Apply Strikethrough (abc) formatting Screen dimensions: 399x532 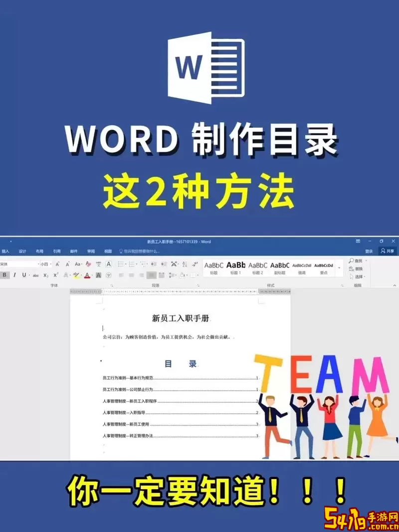pos(35,275)
